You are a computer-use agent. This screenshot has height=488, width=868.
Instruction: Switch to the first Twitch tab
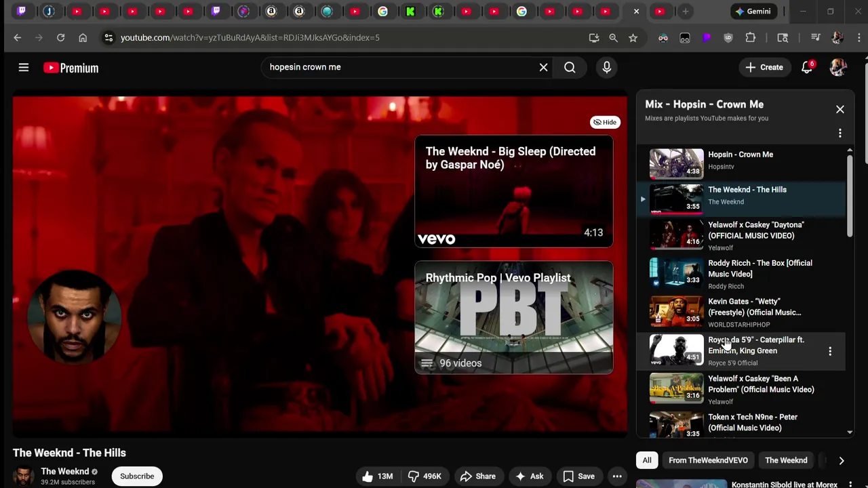pyautogui.click(x=22, y=11)
